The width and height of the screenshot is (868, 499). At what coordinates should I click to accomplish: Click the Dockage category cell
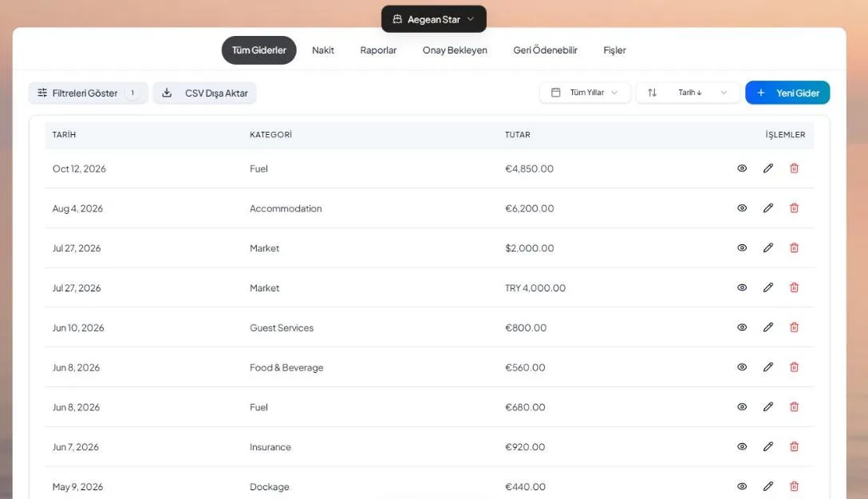point(269,486)
